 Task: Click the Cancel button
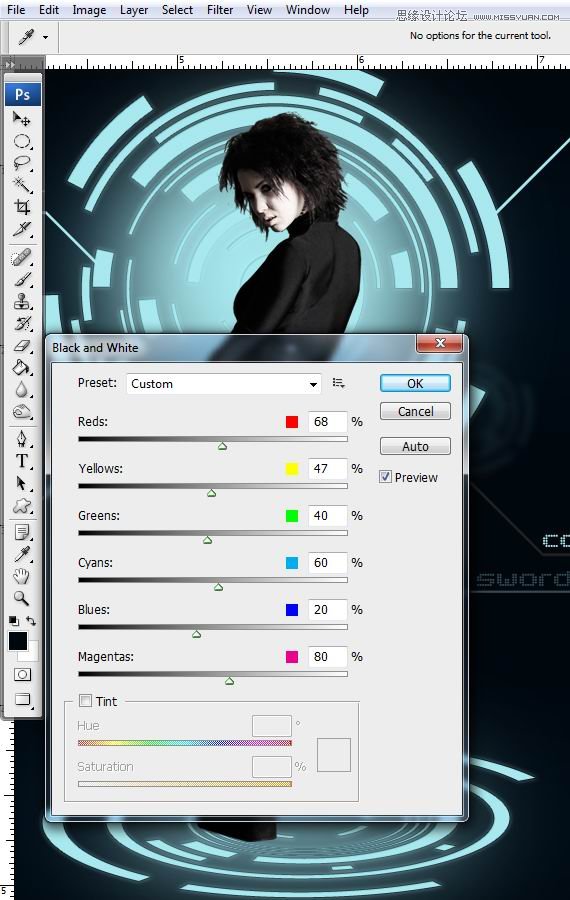[415, 412]
